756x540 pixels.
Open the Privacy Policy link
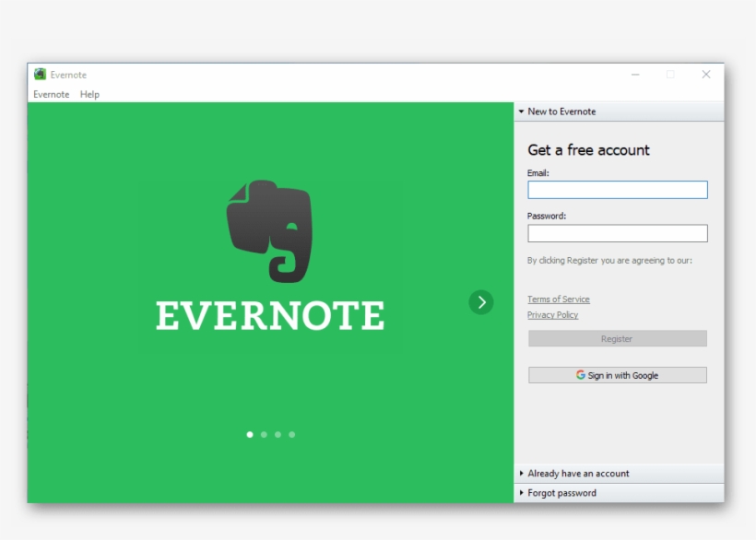click(x=551, y=314)
